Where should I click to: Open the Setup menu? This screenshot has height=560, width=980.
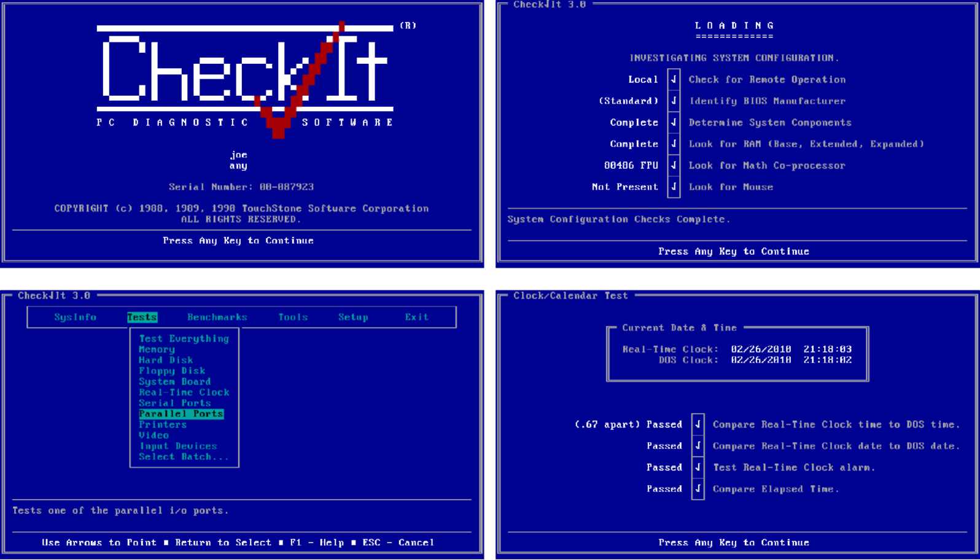(353, 317)
